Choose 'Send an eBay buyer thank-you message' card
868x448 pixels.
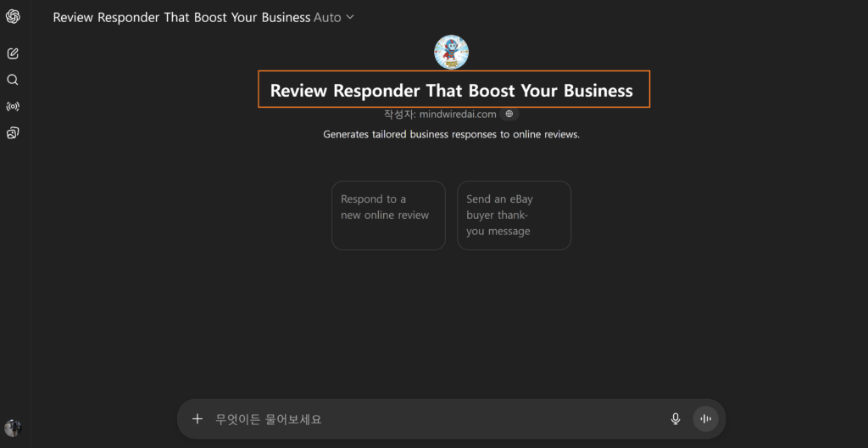coord(515,216)
